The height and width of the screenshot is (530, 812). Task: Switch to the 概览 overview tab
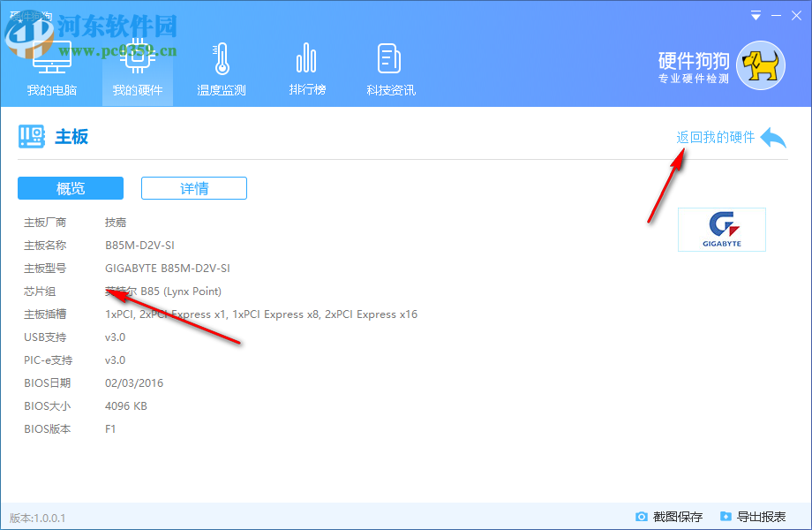[x=70, y=188]
